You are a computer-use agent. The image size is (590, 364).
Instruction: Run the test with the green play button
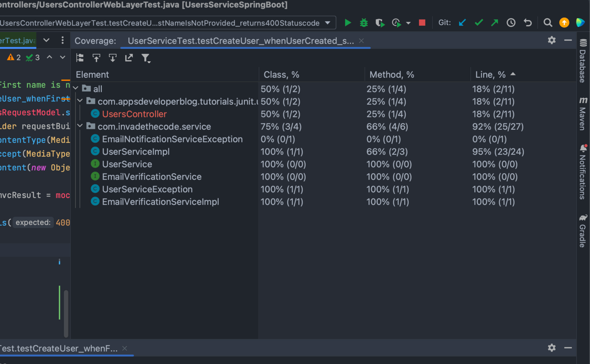coord(348,23)
